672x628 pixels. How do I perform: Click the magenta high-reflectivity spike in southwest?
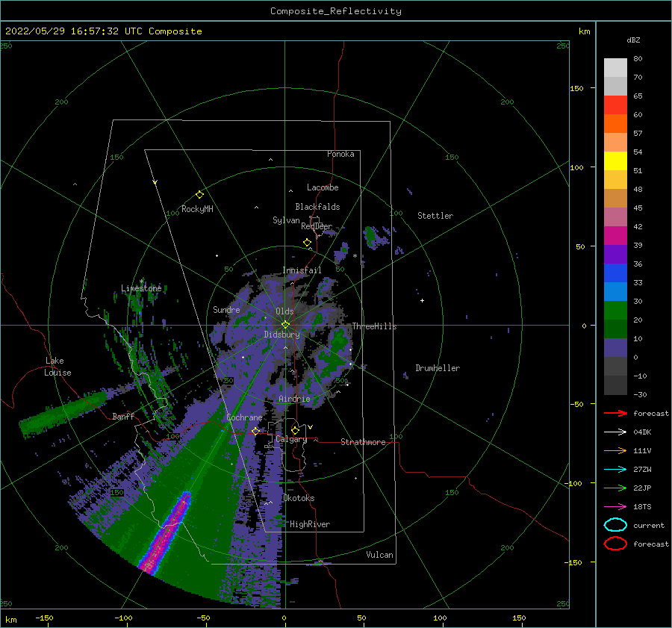[x=167, y=532]
